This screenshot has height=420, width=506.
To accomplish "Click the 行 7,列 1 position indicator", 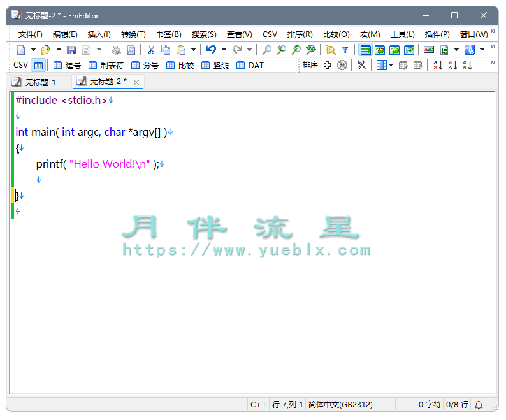I will [287, 405].
